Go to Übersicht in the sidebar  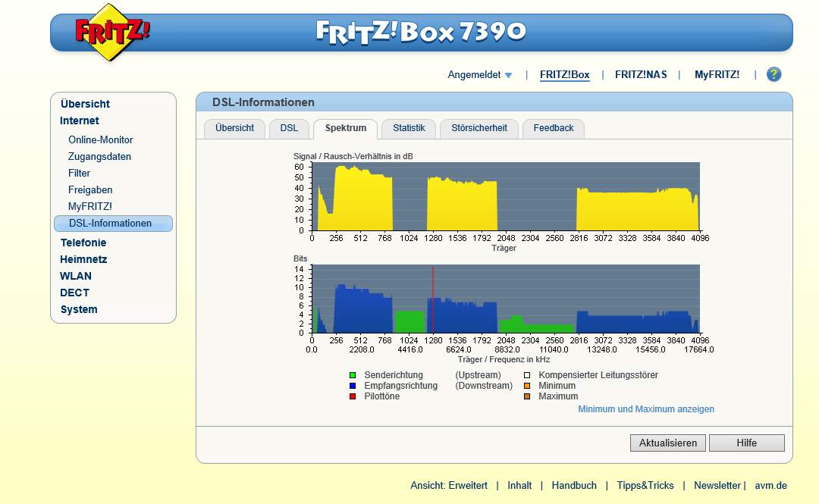(85, 104)
